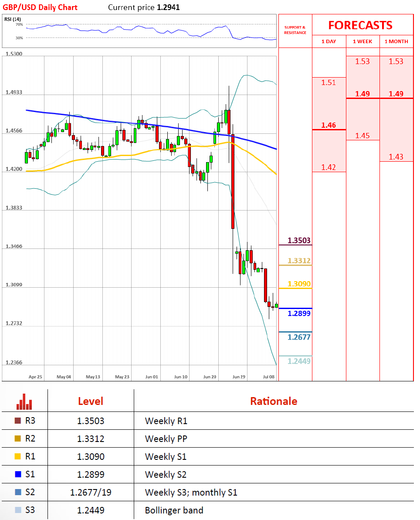Click the 1.2899 cell in Level column
This screenshot has height=520, width=420.
[91, 475]
